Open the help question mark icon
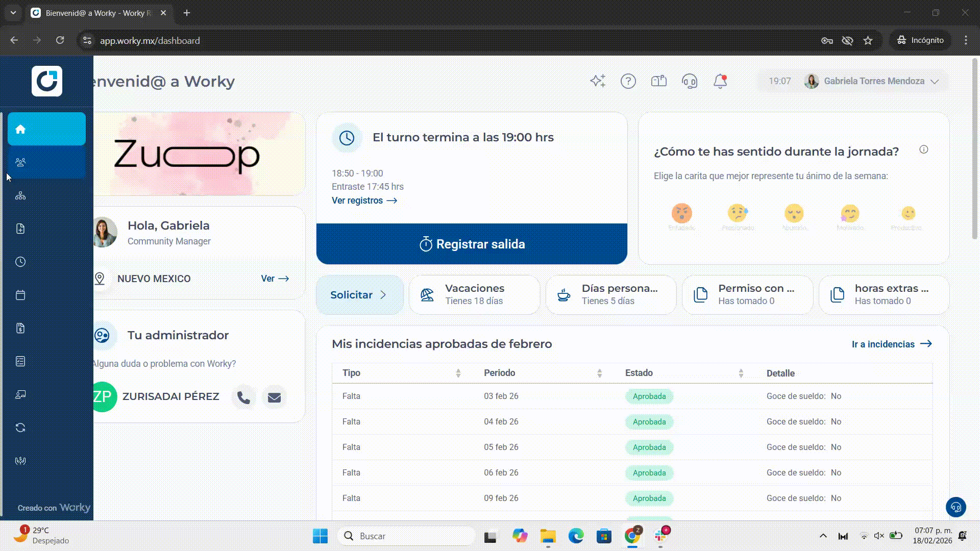The image size is (980, 551). [x=628, y=81]
